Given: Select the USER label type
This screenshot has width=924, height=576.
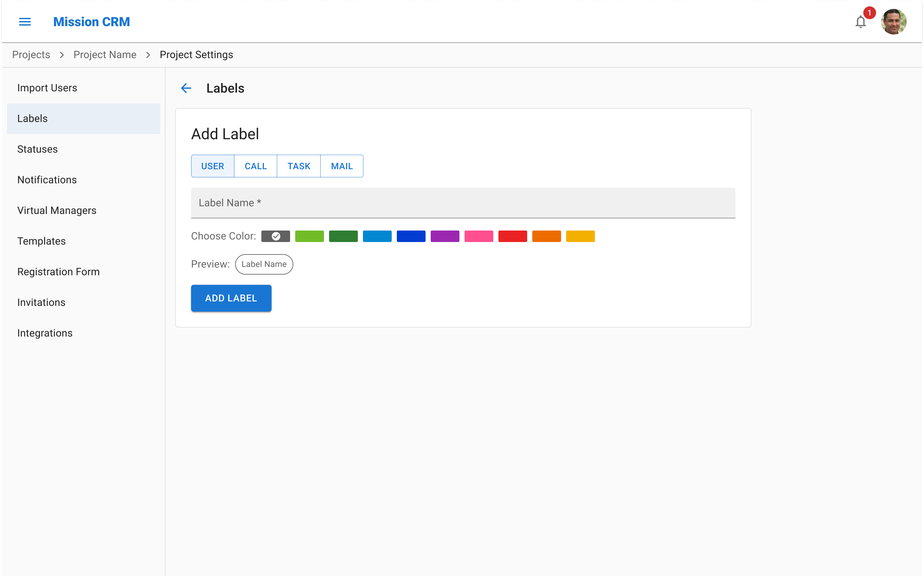Looking at the screenshot, I should (x=213, y=166).
